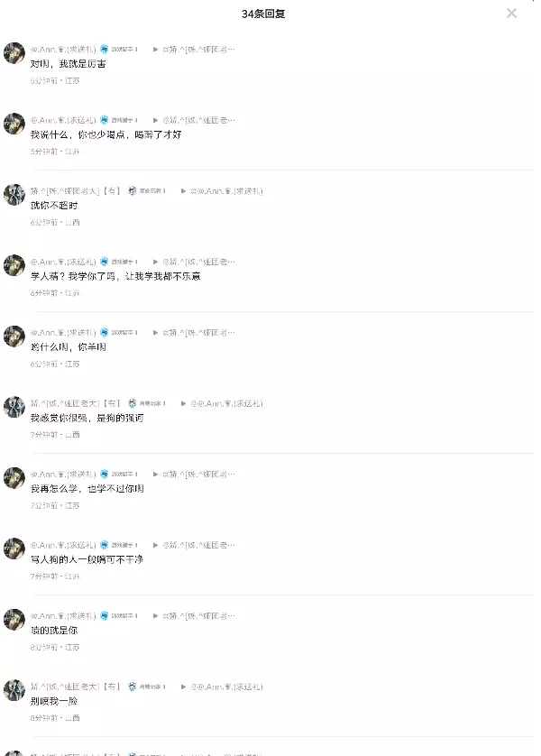Tap 8分钟前 · 山西 timestamp under 别喷我一脸
This screenshot has width=541, height=756.
[55, 718]
